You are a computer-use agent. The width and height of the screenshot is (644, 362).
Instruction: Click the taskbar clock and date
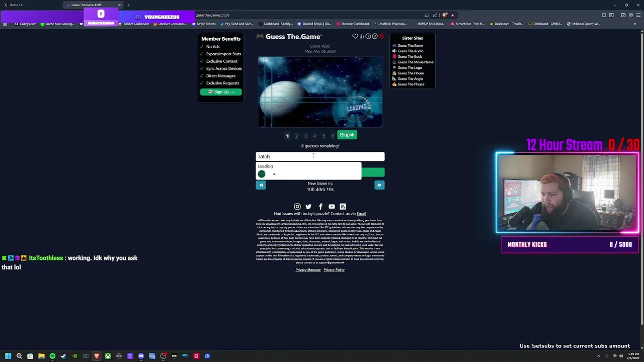pos(633,356)
